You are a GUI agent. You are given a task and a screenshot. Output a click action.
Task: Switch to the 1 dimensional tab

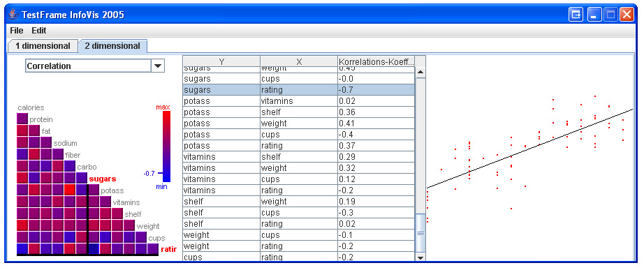(x=43, y=46)
